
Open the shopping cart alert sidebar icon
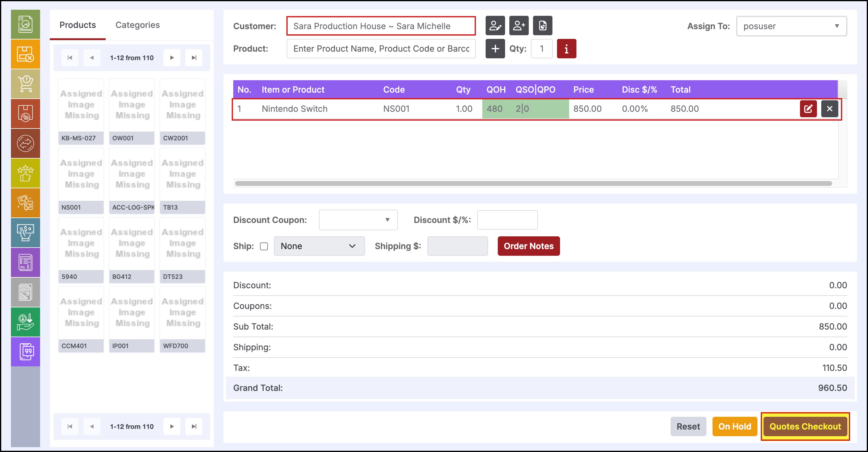pyautogui.click(x=25, y=84)
